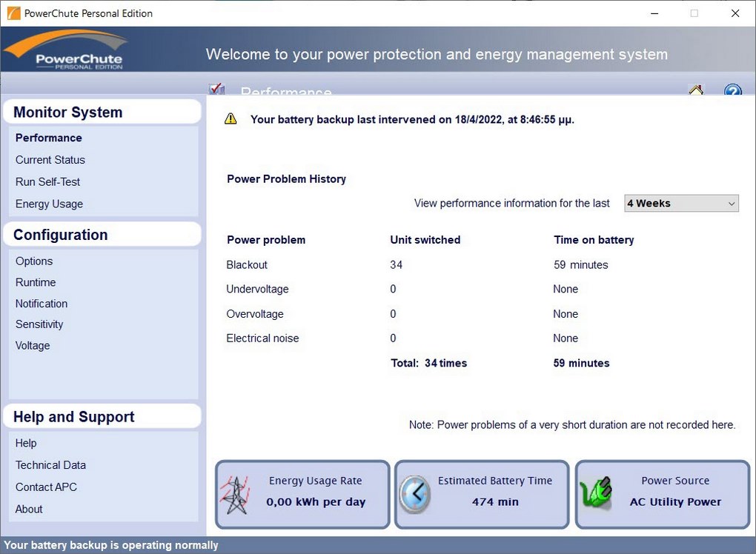Viewport: 756px width, 554px height.
Task: Click the clock icon for battery time
Action: (414, 494)
